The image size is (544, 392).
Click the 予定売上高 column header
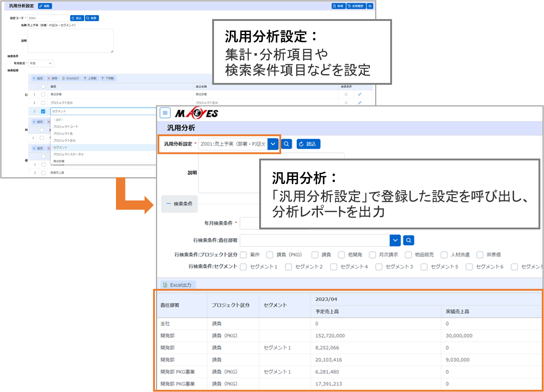(x=376, y=311)
